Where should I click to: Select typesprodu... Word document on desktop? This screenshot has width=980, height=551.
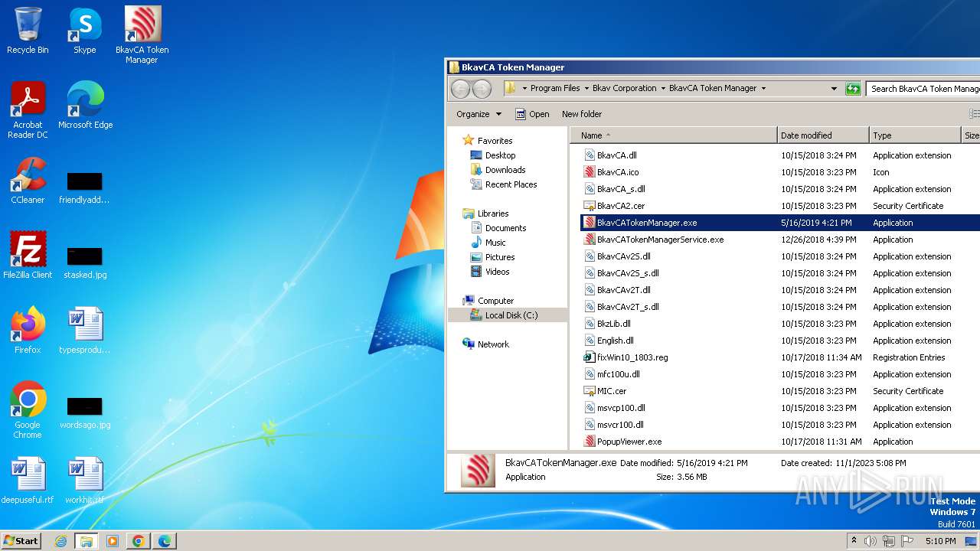85,331
